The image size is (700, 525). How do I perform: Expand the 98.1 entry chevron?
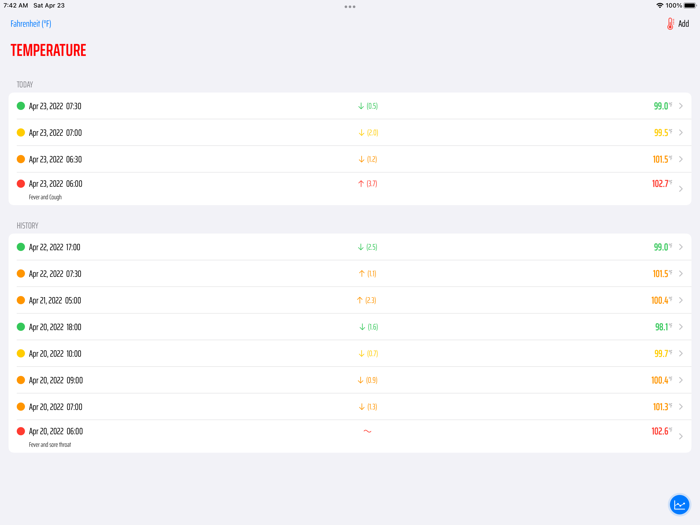[681, 327]
